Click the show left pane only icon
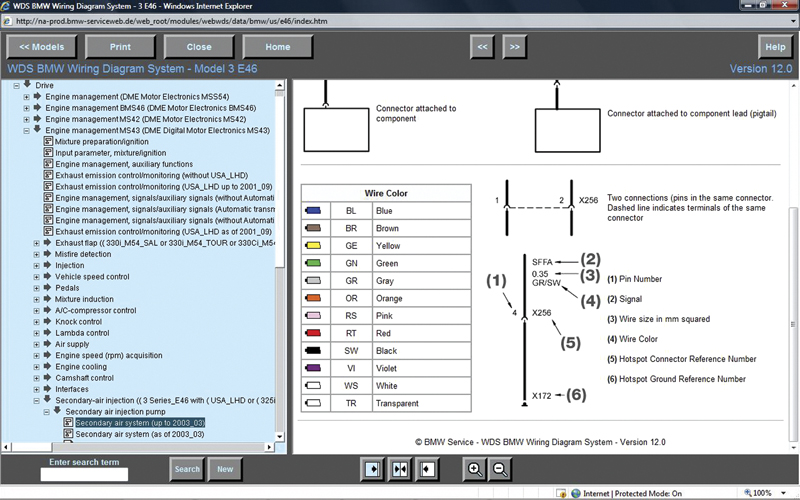The height and width of the screenshot is (500, 800). click(372, 469)
